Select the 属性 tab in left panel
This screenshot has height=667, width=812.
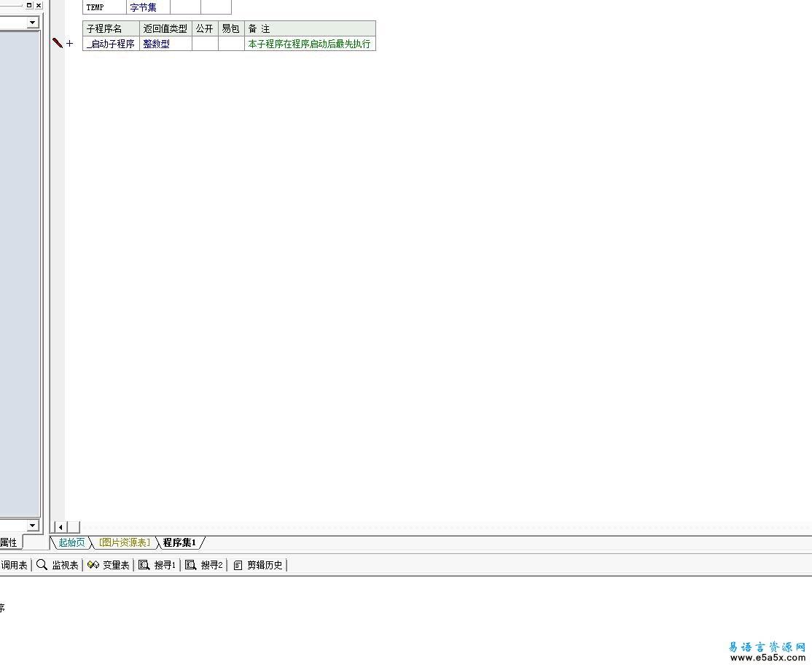9,542
